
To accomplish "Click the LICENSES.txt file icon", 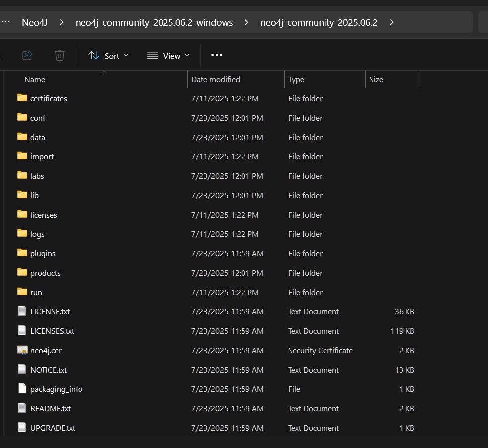I will (x=22, y=330).
